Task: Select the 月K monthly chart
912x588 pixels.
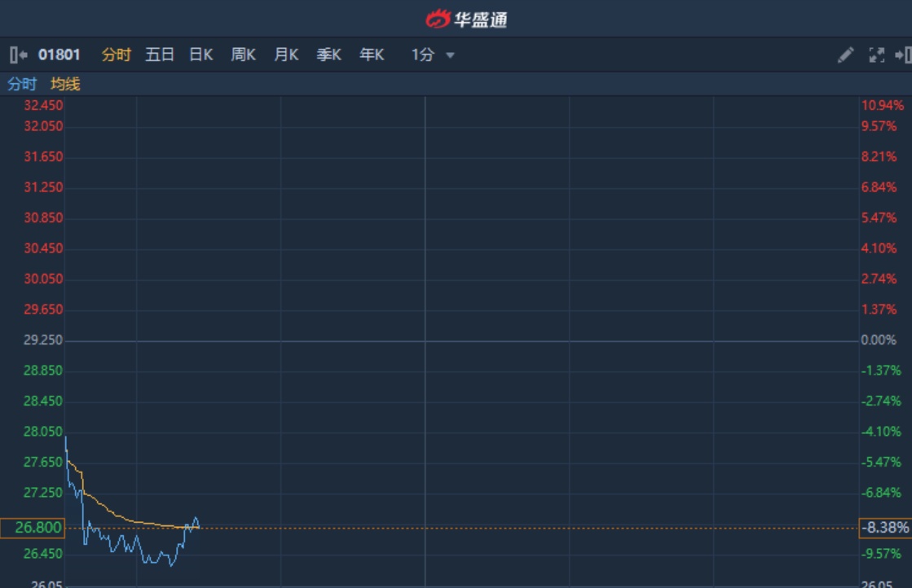Action: coord(286,55)
